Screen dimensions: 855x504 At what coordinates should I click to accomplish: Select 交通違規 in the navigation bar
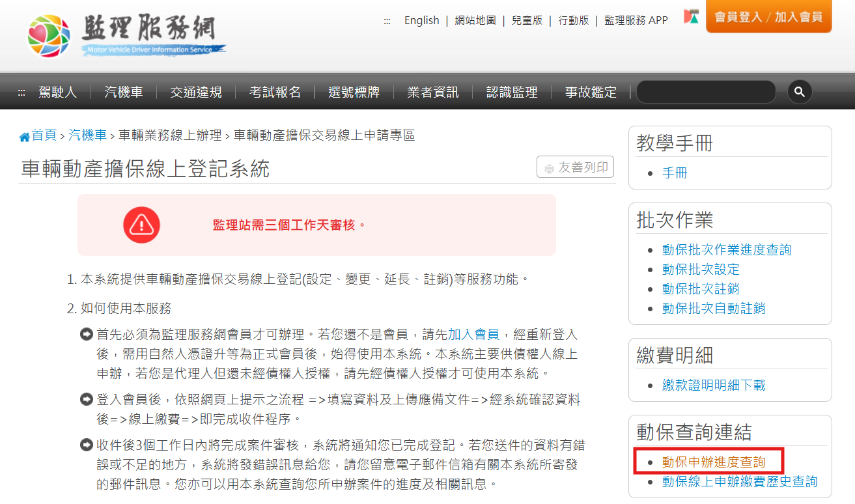click(x=196, y=92)
